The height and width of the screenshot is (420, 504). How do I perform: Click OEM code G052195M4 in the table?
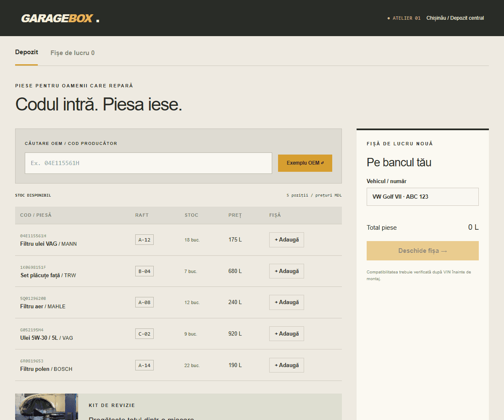pos(32,330)
